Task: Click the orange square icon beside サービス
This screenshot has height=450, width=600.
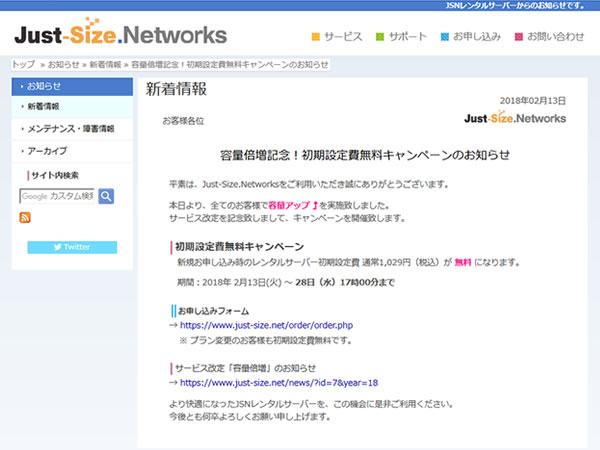Action: click(x=316, y=37)
